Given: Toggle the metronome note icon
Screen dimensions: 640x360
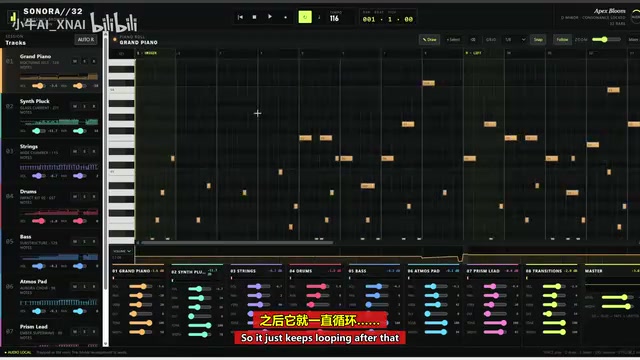Looking at the screenshot, I should [x=319, y=17].
